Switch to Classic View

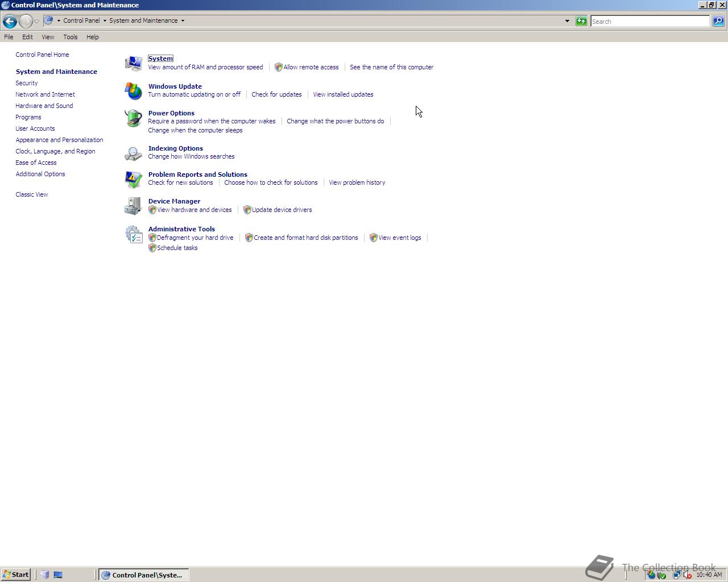pos(32,194)
